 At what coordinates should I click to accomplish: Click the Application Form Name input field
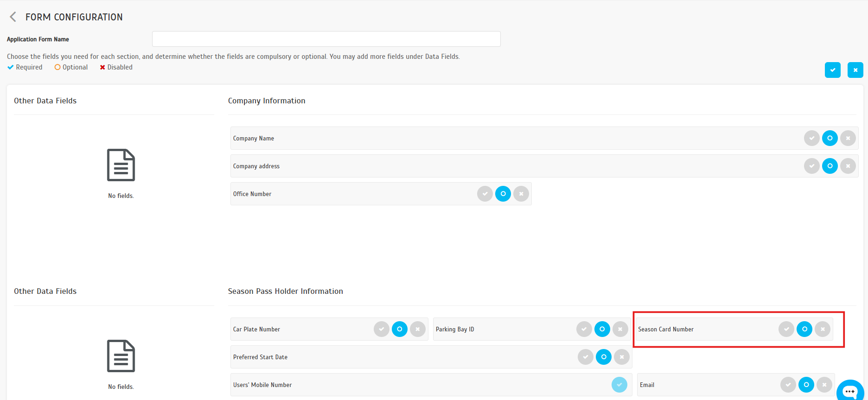[326, 39]
